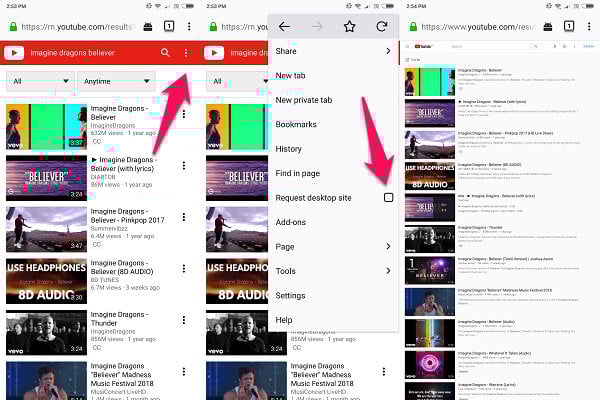This screenshot has width=600, height=400.
Task: Open options dots for 632M-views Believer video
Action: (x=184, y=114)
